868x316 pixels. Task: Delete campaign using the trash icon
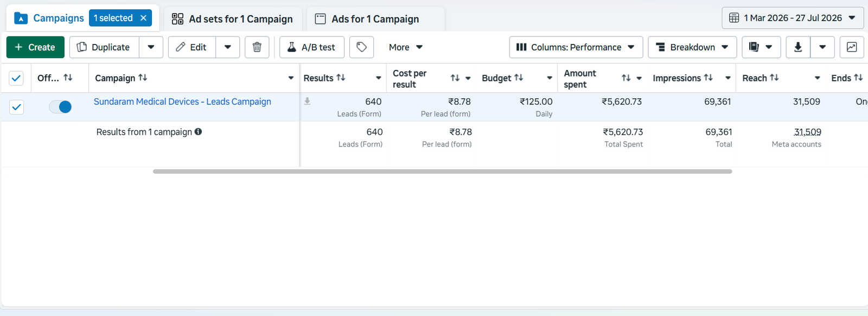pyautogui.click(x=257, y=47)
